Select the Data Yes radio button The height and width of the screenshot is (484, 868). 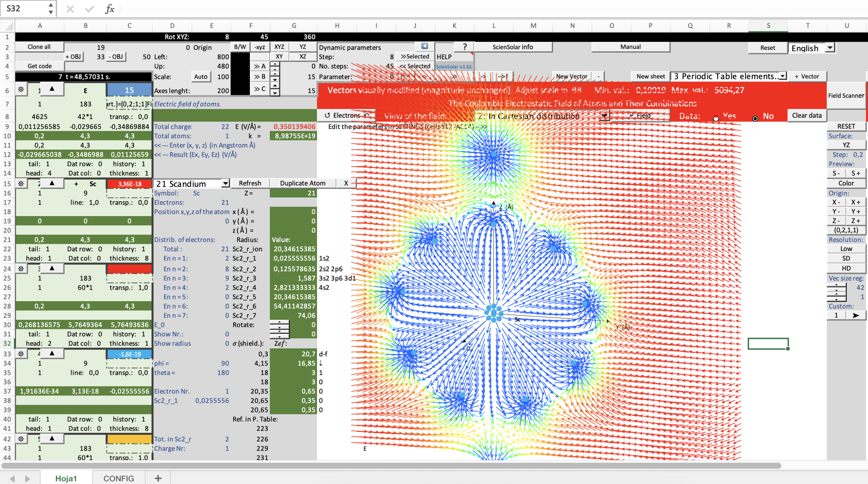click(x=716, y=118)
